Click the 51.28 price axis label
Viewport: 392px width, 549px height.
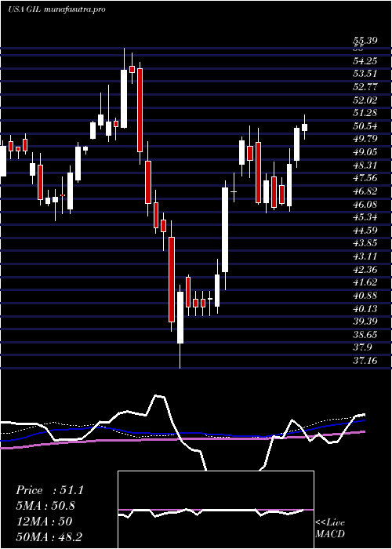[365, 113]
